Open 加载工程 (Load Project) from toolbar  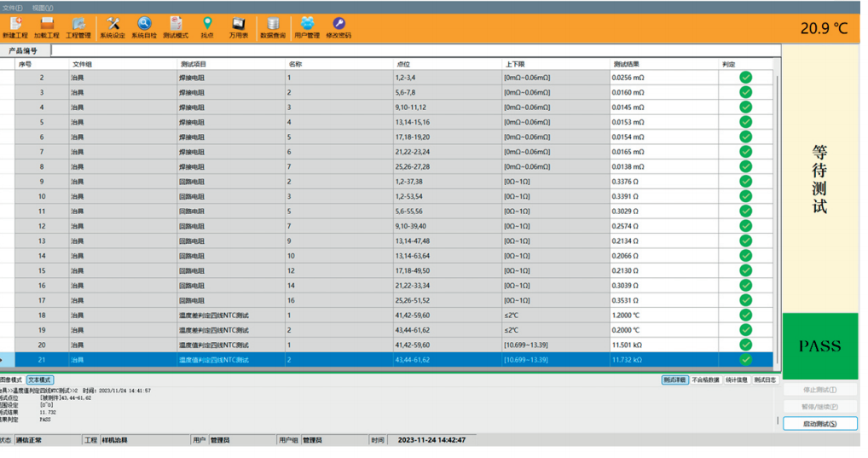(x=47, y=27)
